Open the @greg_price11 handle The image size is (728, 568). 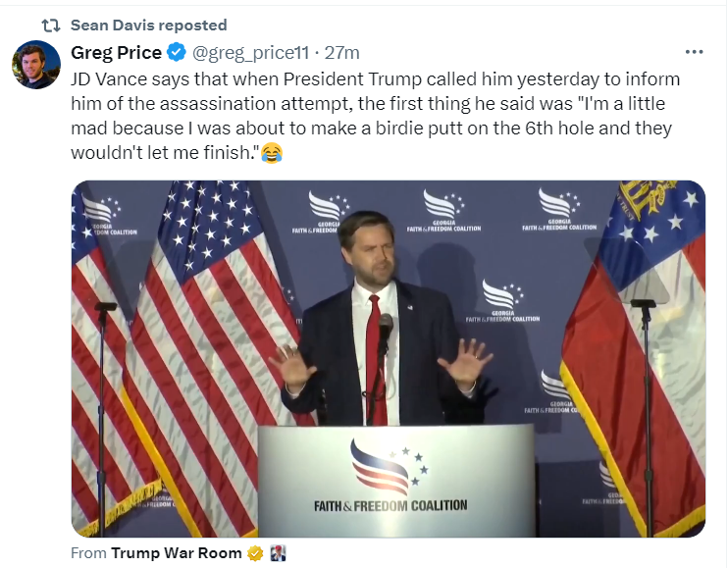click(250, 53)
